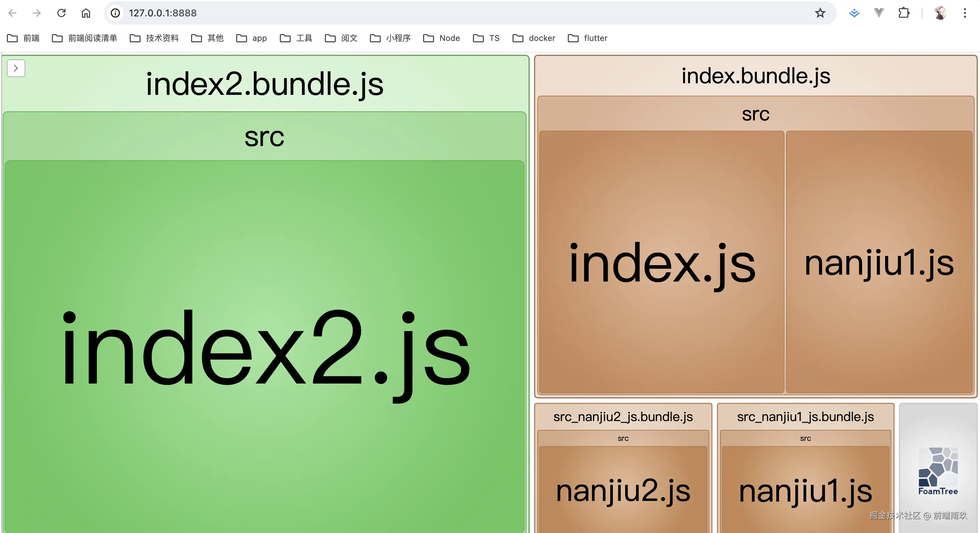The height and width of the screenshot is (533, 980).
Task: Open the 前端 bookmark folder
Action: [24, 38]
